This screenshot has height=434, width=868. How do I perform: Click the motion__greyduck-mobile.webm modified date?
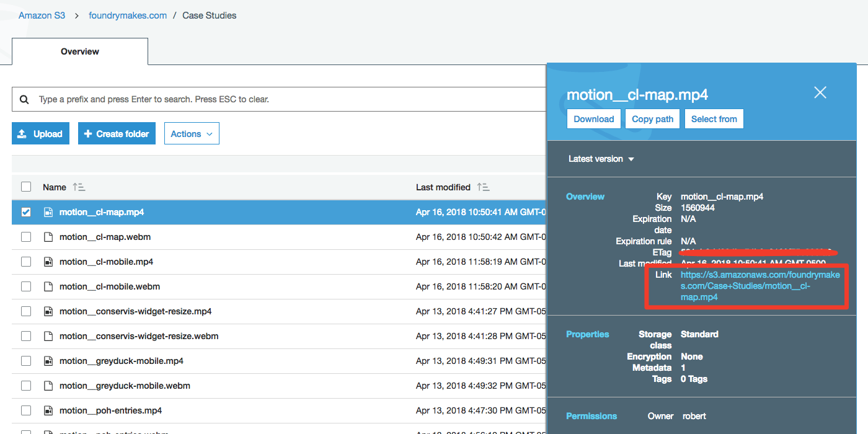coord(480,386)
